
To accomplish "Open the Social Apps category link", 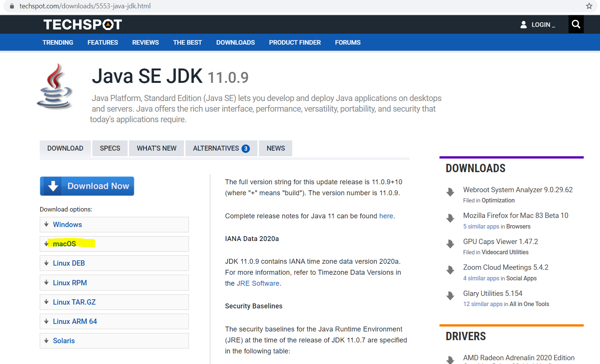I will [522, 278].
